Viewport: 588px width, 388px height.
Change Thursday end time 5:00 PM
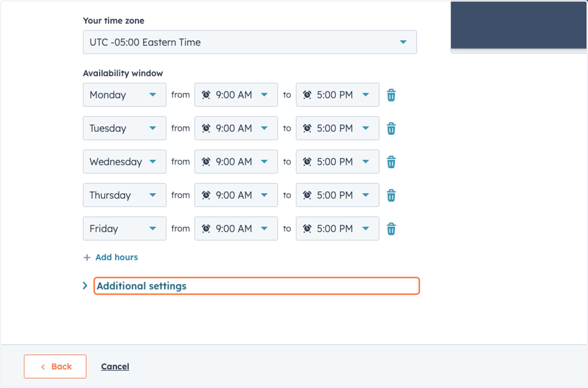click(x=338, y=195)
